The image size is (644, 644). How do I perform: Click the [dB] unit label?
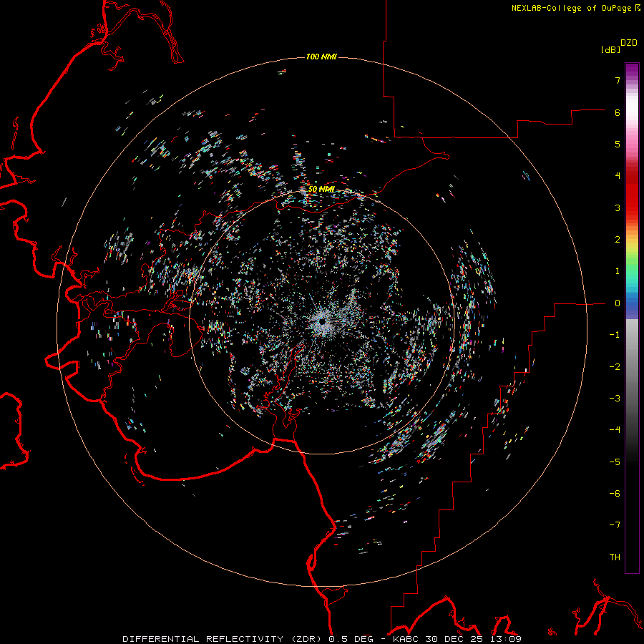click(x=611, y=49)
